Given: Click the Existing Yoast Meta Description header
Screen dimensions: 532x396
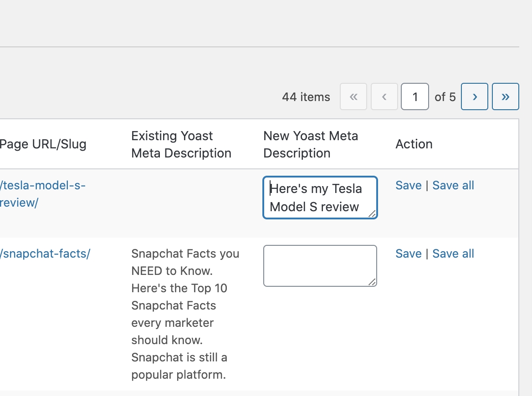Looking at the screenshot, I should pyautogui.click(x=181, y=144).
